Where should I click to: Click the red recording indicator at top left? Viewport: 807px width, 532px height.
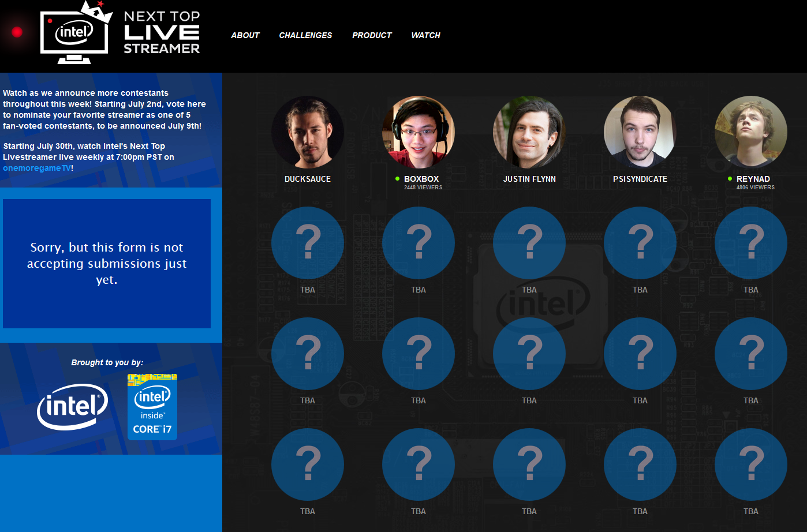click(17, 32)
